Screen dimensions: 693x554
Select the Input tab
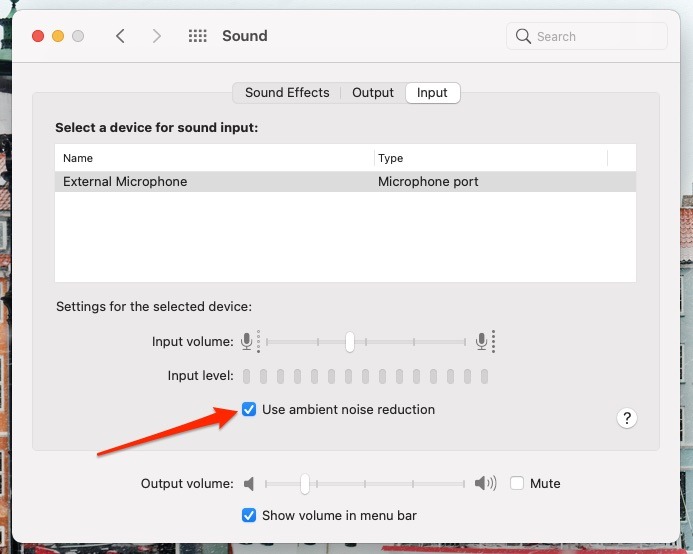[x=432, y=93]
